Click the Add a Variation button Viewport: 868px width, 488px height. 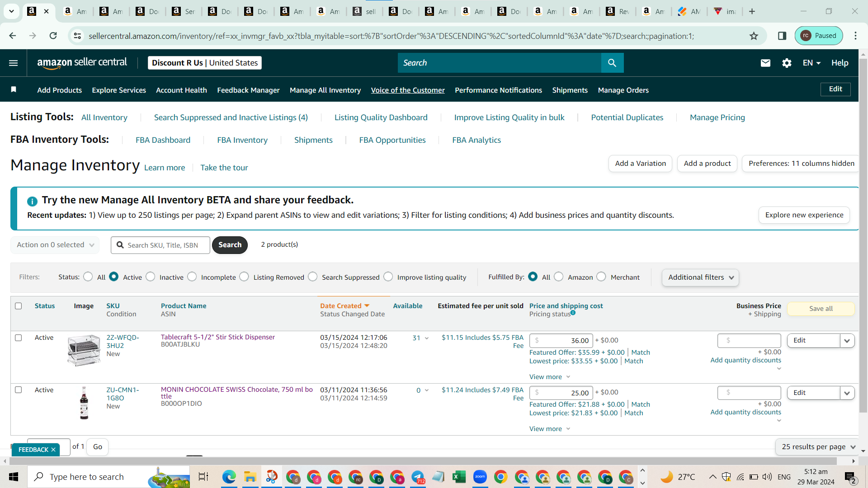(640, 164)
